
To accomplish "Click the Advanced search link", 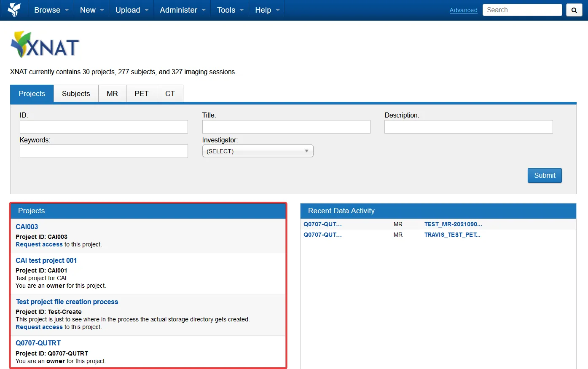I will coord(463,10).
